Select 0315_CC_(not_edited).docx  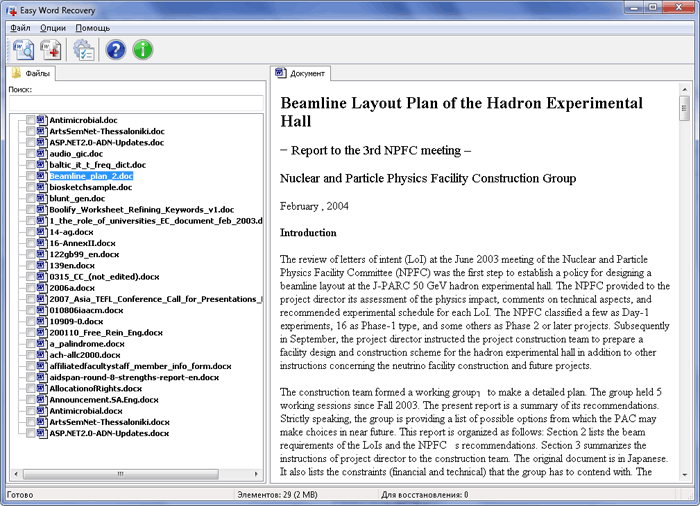pyautogui.click(x=104, y=276)
